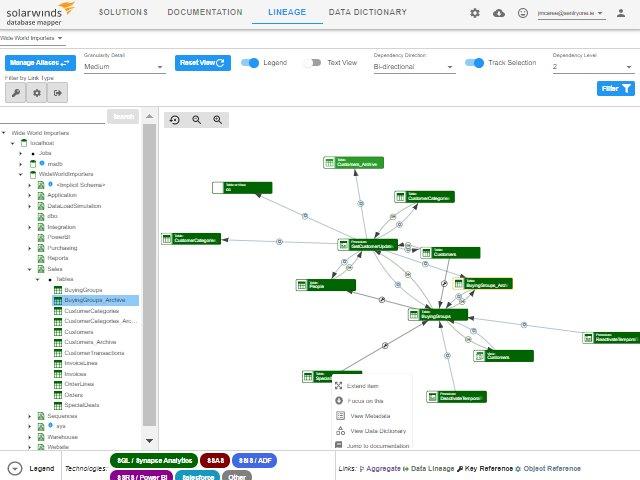Reset the graph zoom with rotate icon

pos(175,120)
